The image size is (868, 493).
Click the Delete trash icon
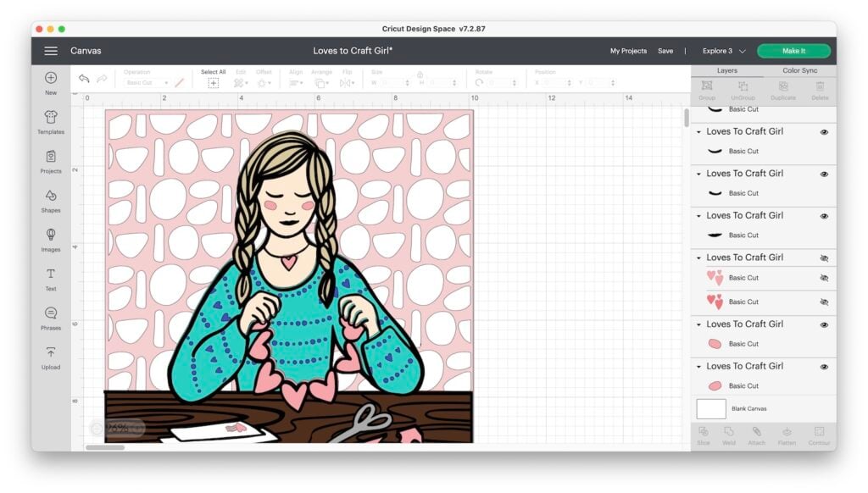coord(820,86)
